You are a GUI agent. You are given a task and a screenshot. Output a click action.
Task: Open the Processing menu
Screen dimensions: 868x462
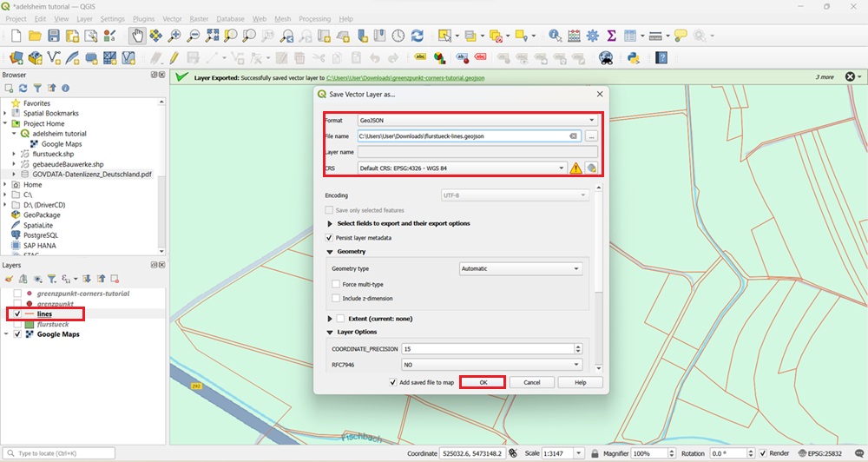click(x=314, y=18)
